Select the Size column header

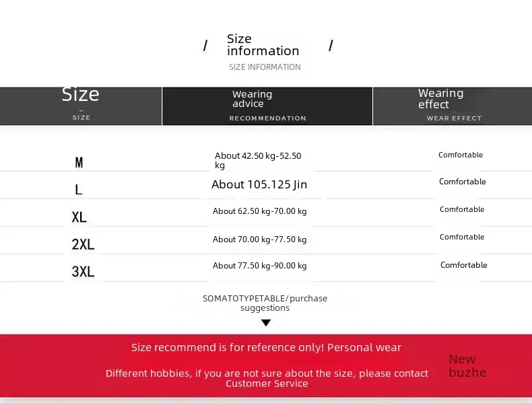(x=81, y=106)
